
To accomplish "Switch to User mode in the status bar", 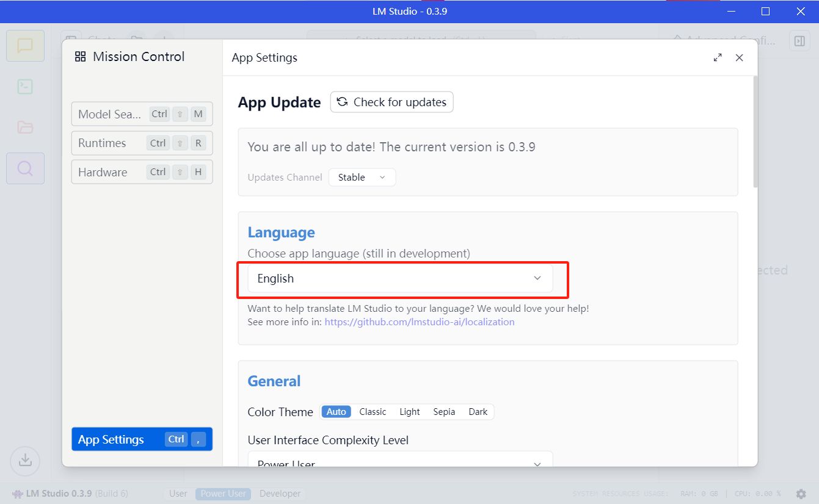I will click(x=178, y=494).
